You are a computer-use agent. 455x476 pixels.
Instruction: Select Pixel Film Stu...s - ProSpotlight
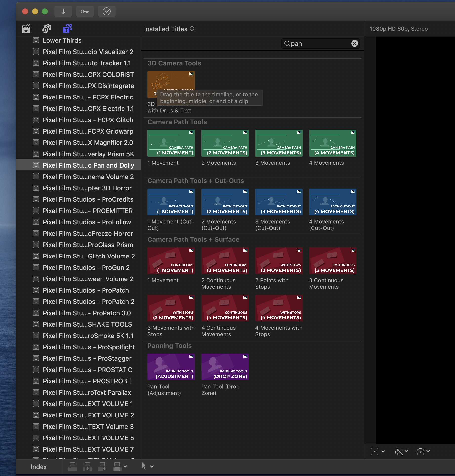tap(78, 347)
